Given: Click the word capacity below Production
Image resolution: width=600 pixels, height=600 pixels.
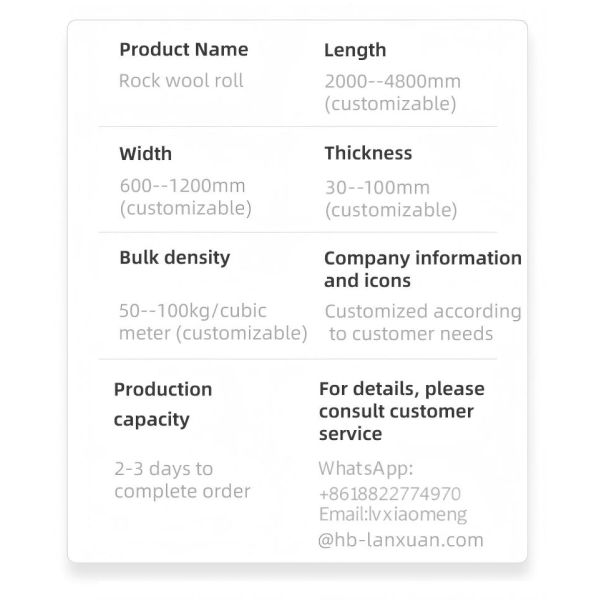Looking at the screenshot, I should (151, 419).
